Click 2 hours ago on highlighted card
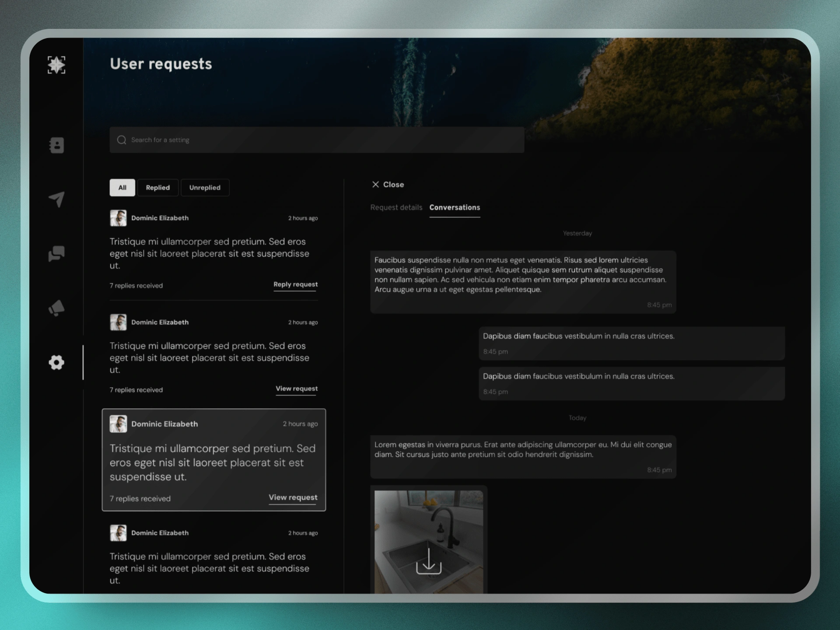 coord(300,424)
